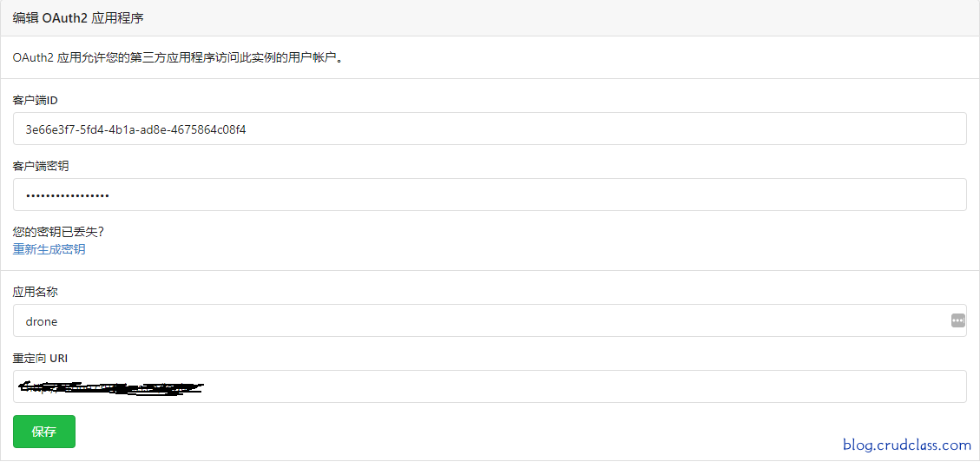This screenshot has height=462, width=980.
Task: Focus the 重定向 URI input field
Action: coord(490,386)
